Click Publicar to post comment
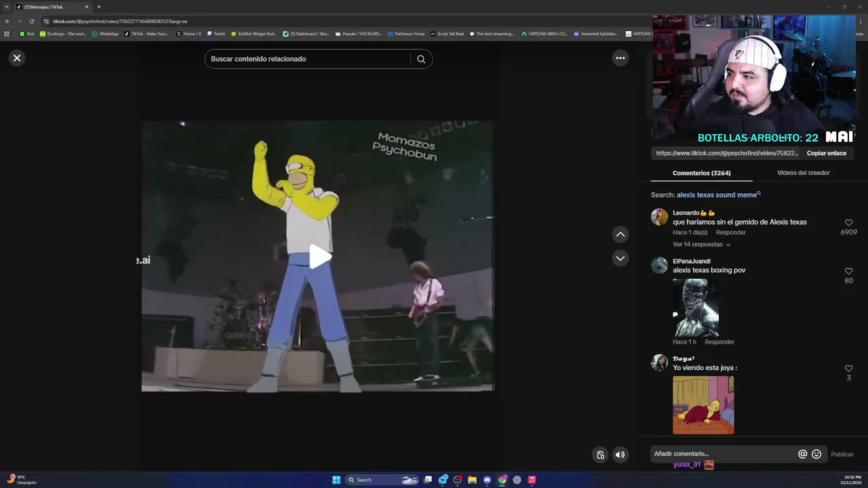Image resolution: width=868 pixels, height=488 pixels. pyautogui.click(x=842, y=454)
